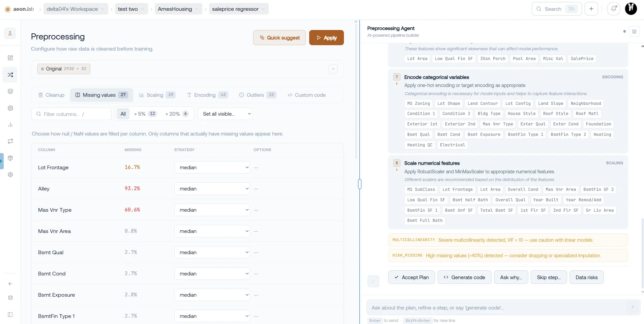
Task: Open the settings gear sidebar icon
Action: [10, 175]
